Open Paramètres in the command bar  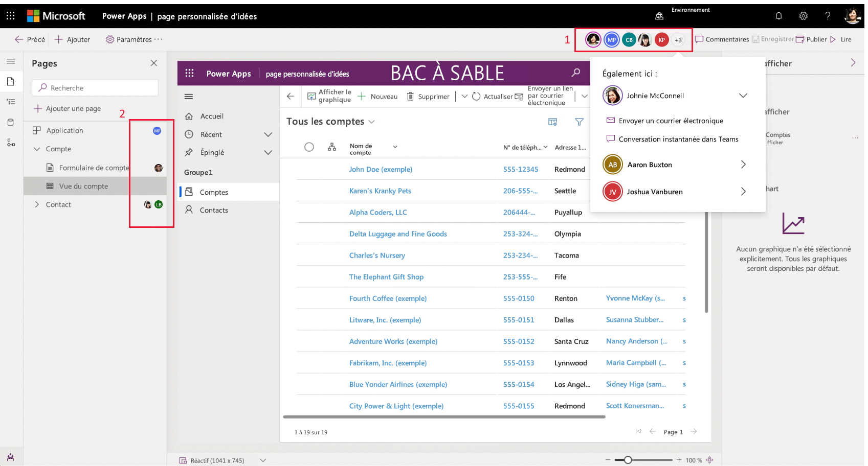coord(129,39)
